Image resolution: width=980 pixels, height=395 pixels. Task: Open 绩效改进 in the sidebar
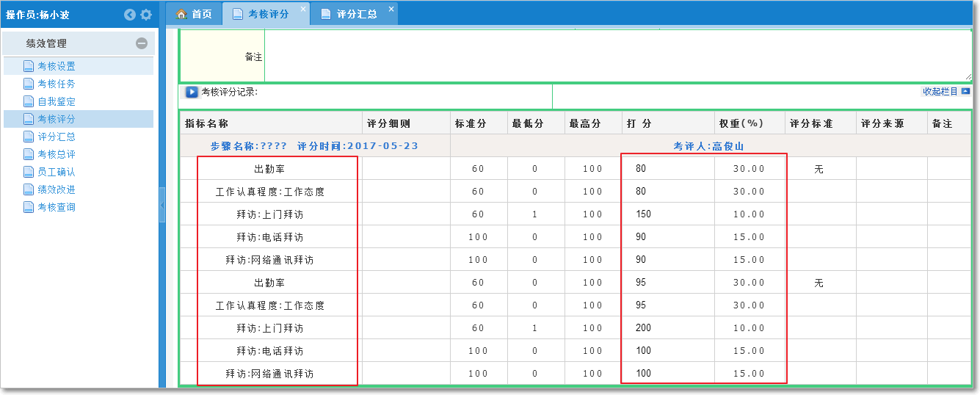point(57,189)
